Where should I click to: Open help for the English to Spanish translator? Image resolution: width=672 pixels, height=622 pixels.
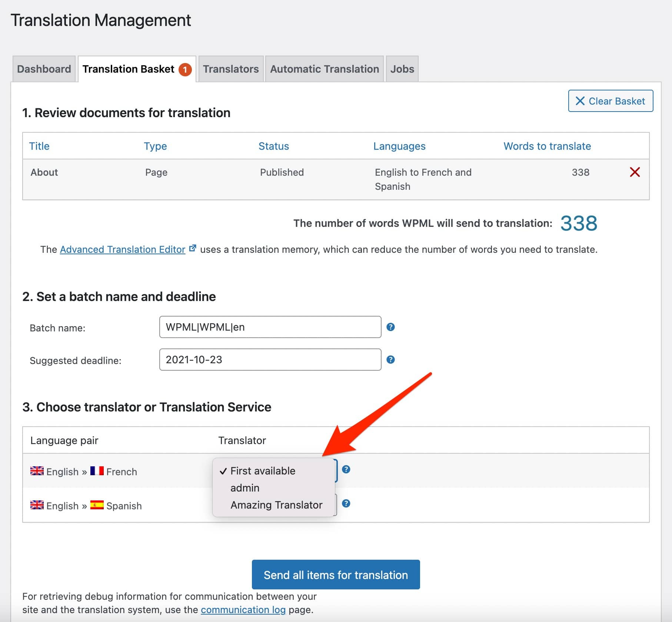click(347, 504)
